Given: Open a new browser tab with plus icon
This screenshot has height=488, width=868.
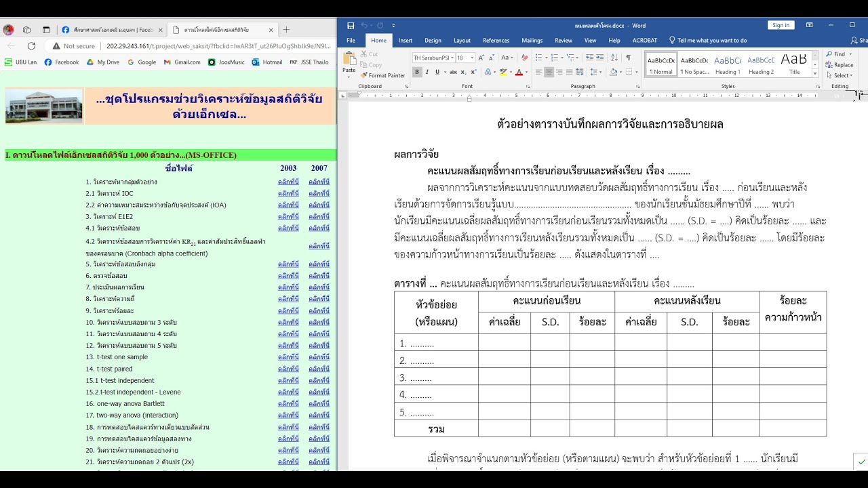Looking at the screenshot, I should (286, 30).
